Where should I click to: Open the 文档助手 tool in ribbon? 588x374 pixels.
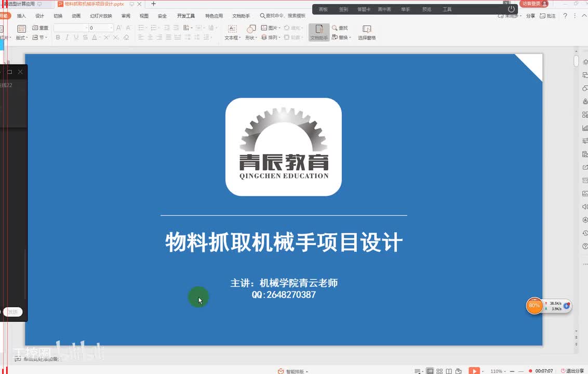pos(319,32)
